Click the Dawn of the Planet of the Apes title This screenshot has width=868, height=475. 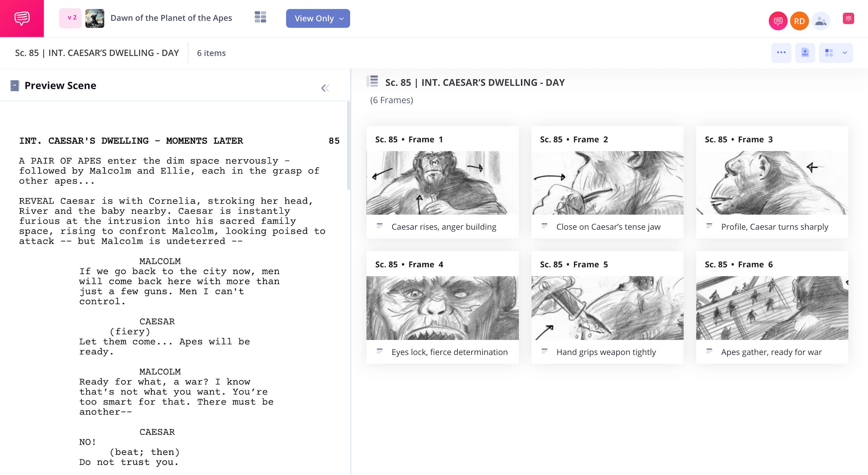pyautogui.click(x=171, y=18)
